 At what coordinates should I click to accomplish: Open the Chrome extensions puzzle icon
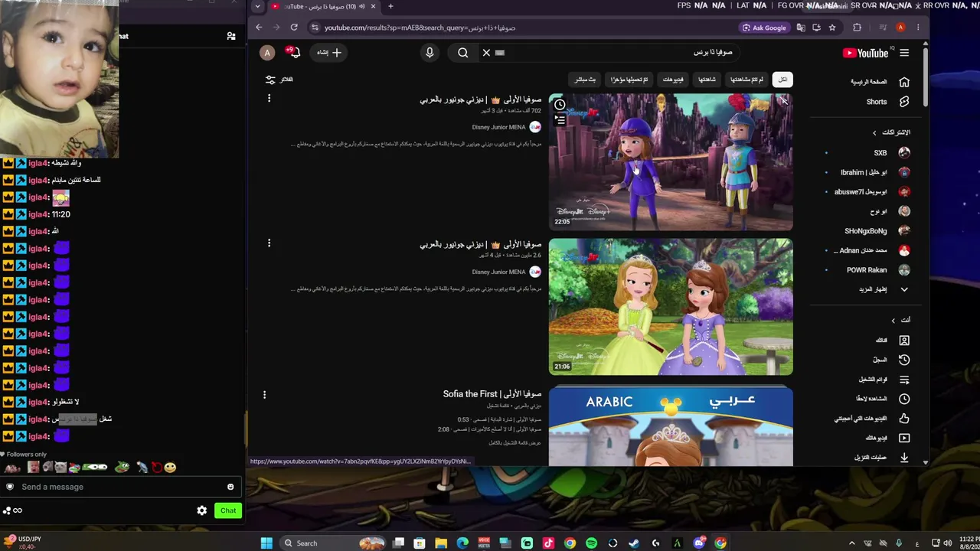(857, 28)
